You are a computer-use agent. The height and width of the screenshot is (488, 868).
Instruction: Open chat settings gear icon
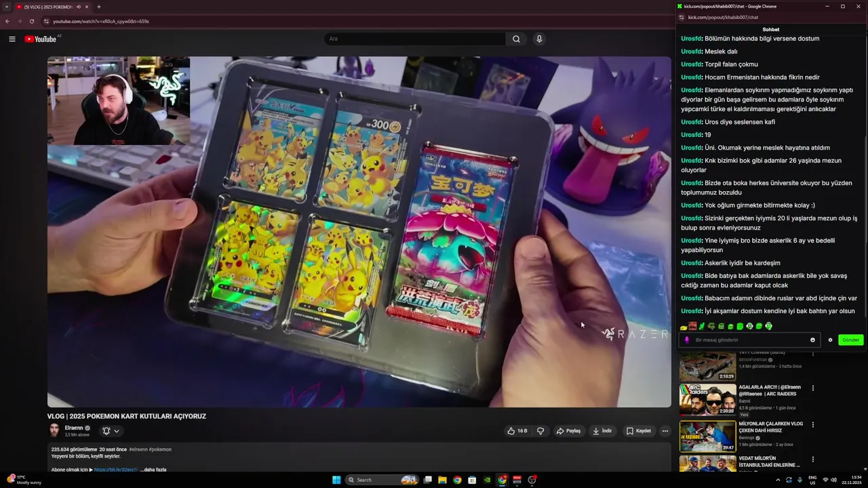pos(830,340)
